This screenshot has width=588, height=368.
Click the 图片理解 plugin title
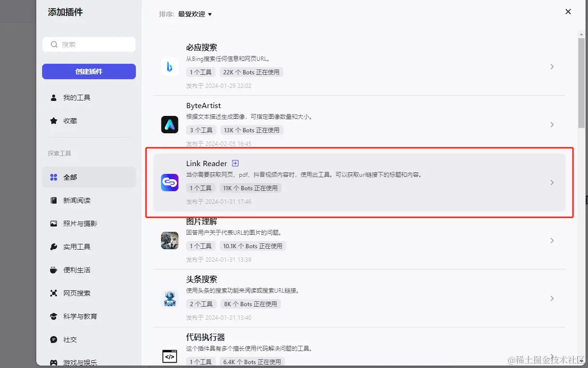[x=202, y=221]
